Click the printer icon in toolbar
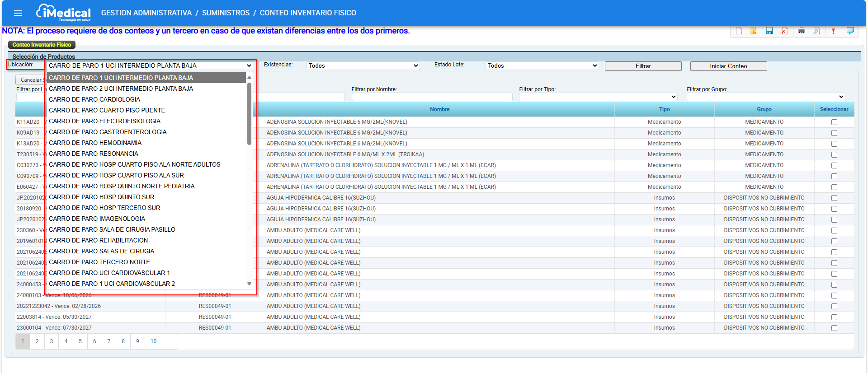Image resolution: width=868 pixels, height=373 pixels. click(802, 31)
